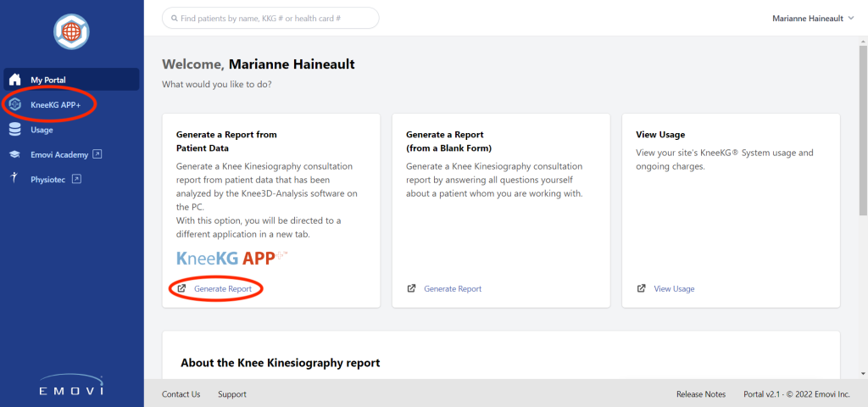This screenshot has width=868, height=407.
Task: Expand the Marianne Haineault user dropdown
Action: point(814,19)
